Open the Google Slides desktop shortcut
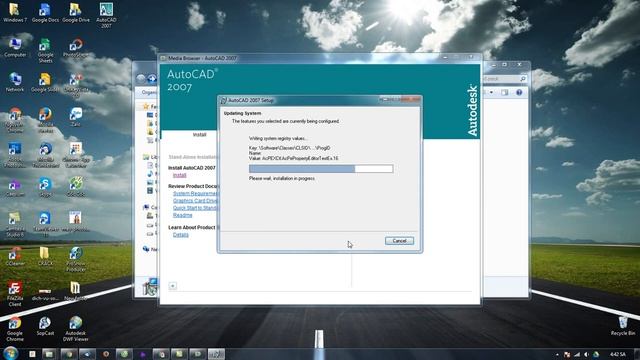Viewport: 640px width, 360px height. pos(45,82)
